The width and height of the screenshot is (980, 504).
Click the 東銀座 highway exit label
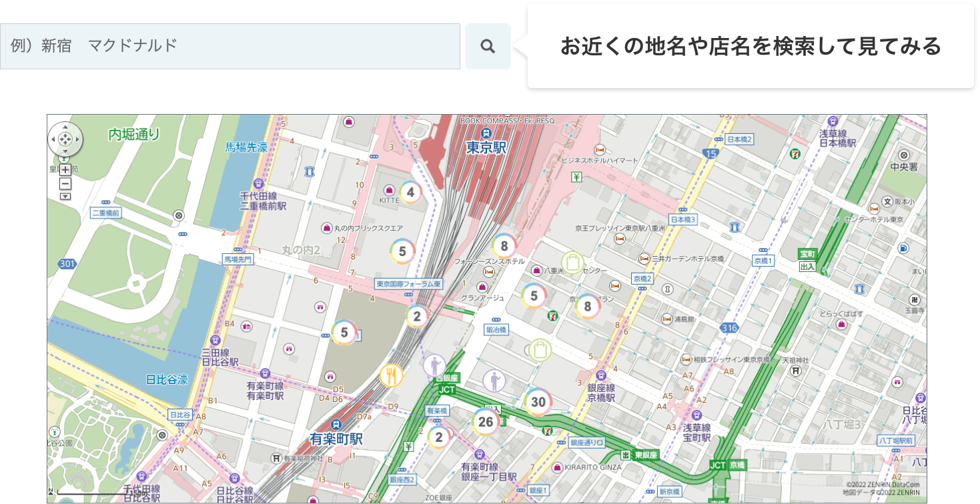tap(646, 455)
